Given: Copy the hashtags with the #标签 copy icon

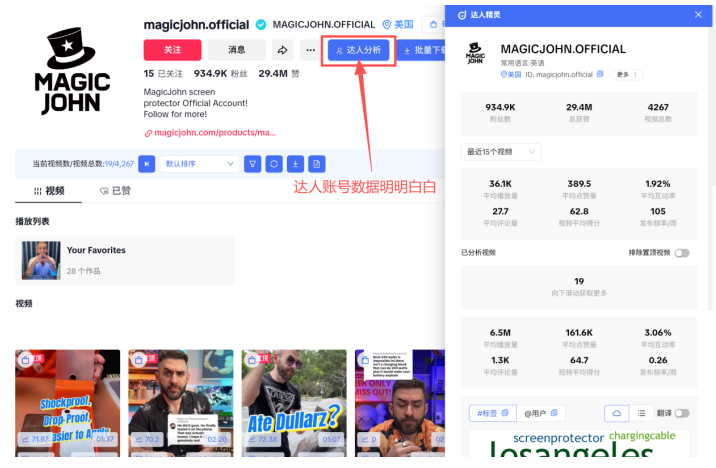Looking at the screenshot, I should 505,413.
